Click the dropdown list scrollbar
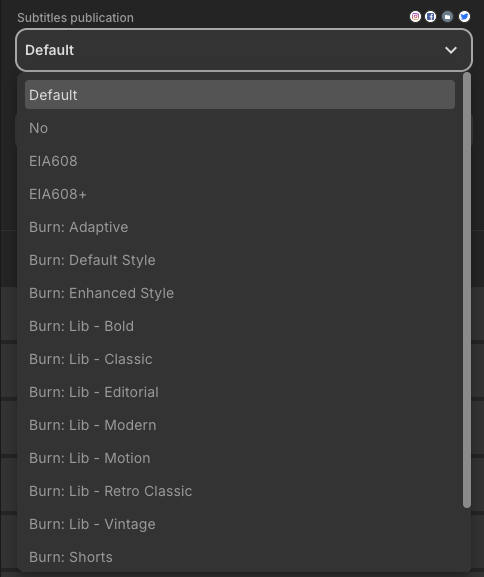This screenshot has height=577, width=484. coord(467,290)
